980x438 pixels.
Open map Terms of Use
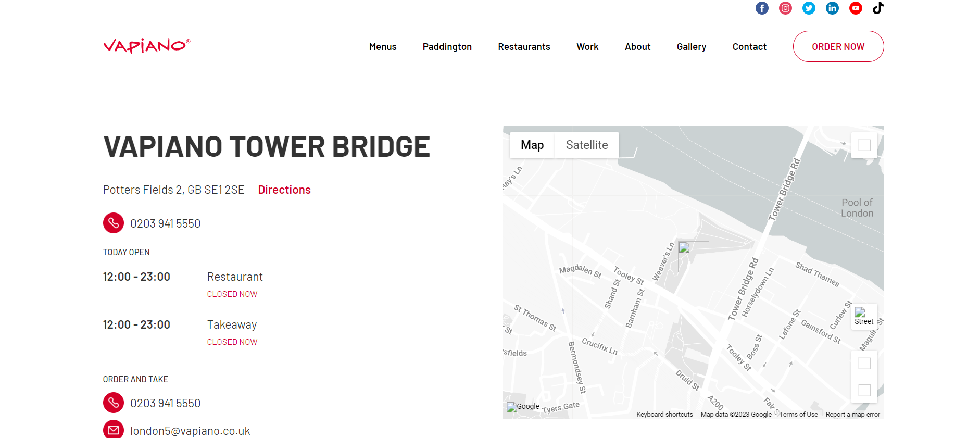798,415
